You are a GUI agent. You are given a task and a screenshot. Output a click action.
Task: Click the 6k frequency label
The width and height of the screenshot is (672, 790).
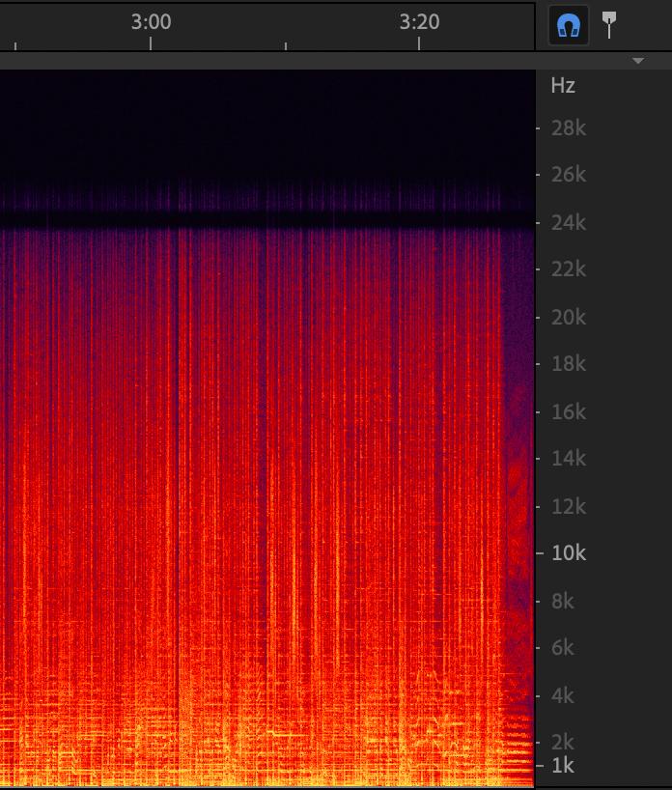[x=562, y=648]
